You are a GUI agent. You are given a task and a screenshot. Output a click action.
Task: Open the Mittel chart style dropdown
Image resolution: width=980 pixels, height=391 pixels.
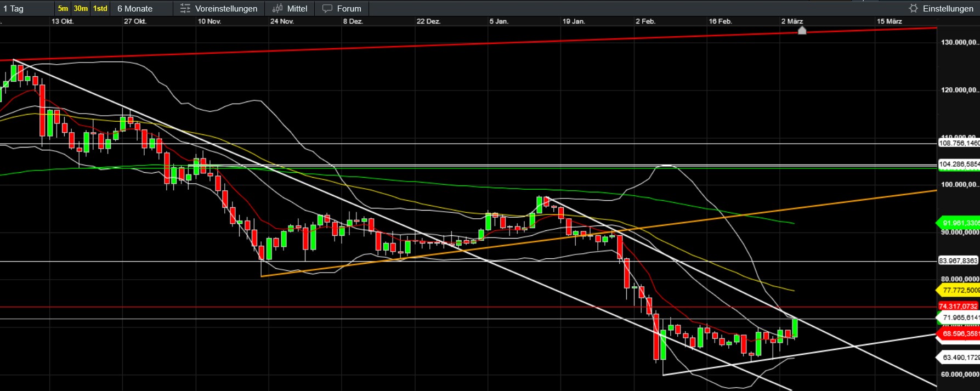pos(297,9)
